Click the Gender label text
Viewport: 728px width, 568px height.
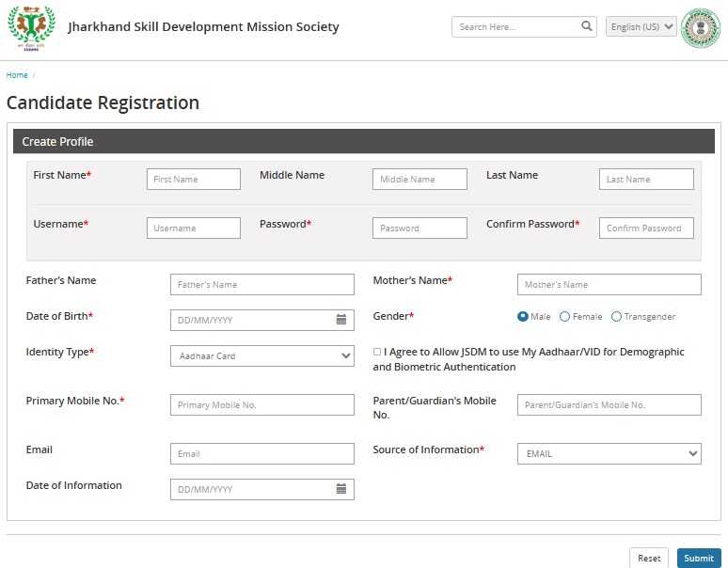pos(393,316)
